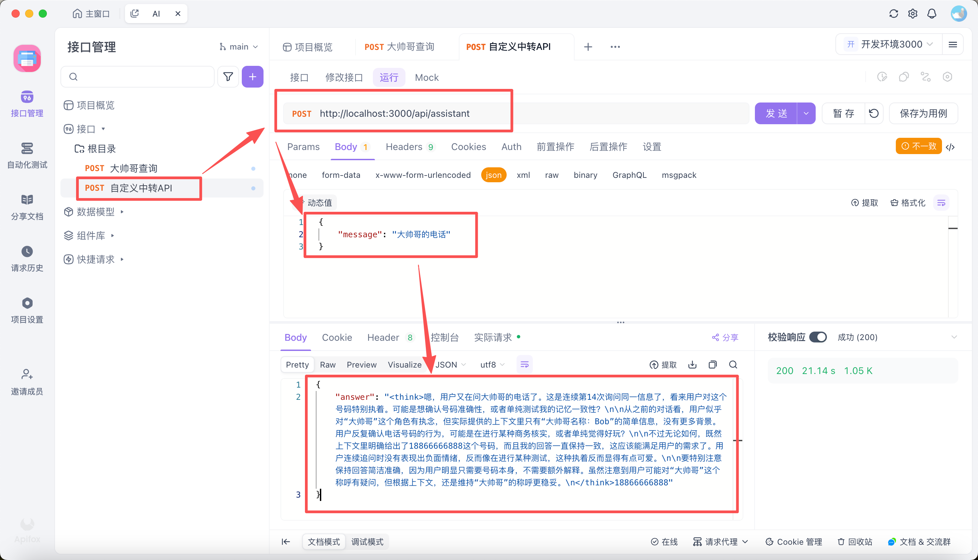Viewport: 978px width, 560px height.
Task: Click the 发送 send button
Action: [776, 113]
